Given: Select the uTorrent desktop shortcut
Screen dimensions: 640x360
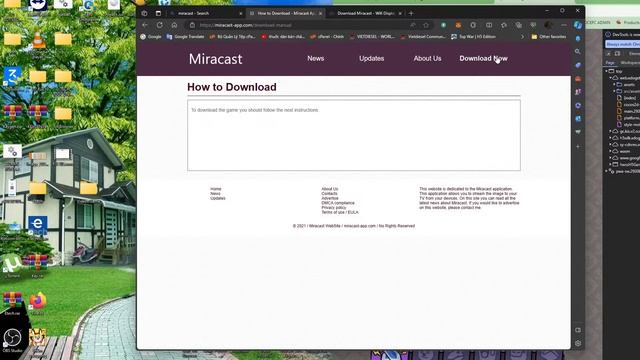Looking at the screenshot, I should click(x=12, y=263).
